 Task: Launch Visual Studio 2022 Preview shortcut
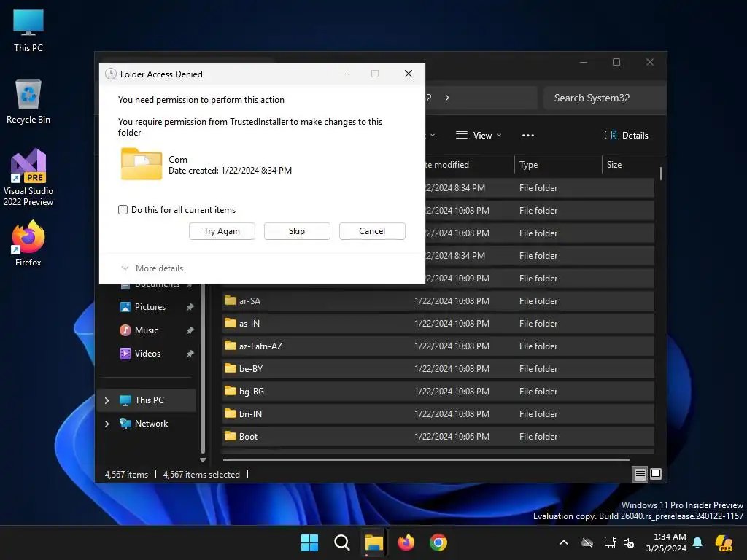click(x=28, y=177)
